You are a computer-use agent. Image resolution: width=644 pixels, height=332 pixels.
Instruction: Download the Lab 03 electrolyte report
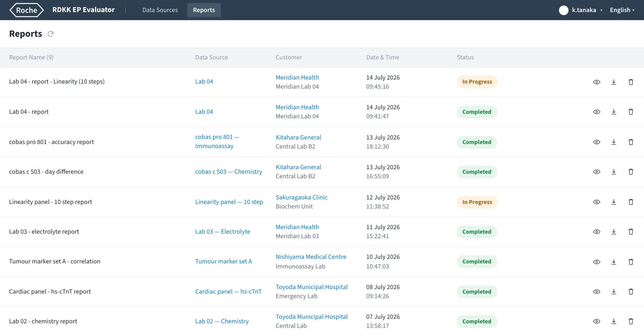pos(614,232)
